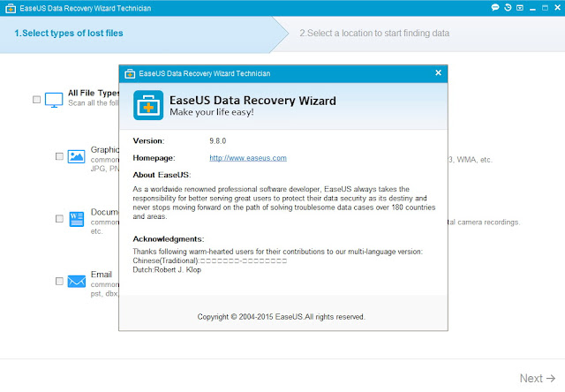
Task: Click the app icon in main title bar
Action: [x=11, y=8]
